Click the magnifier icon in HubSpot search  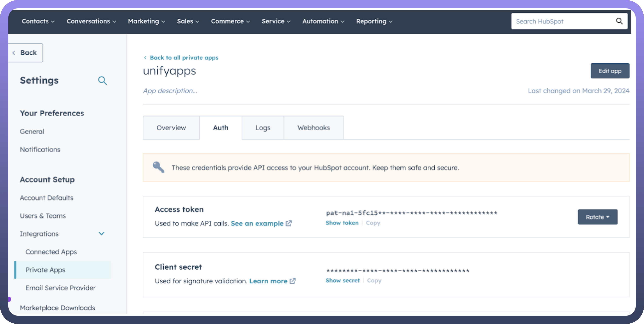[x=619, y=21]
